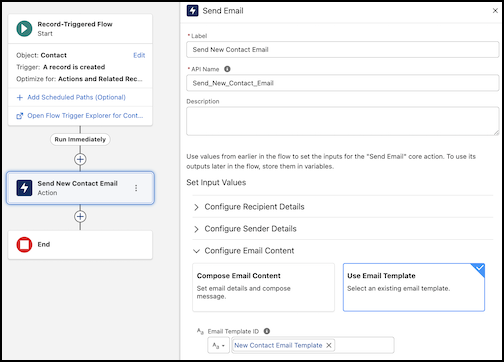Click the Send Email panel title
Screen dimensions: 504x362
[x=223, y=11]
